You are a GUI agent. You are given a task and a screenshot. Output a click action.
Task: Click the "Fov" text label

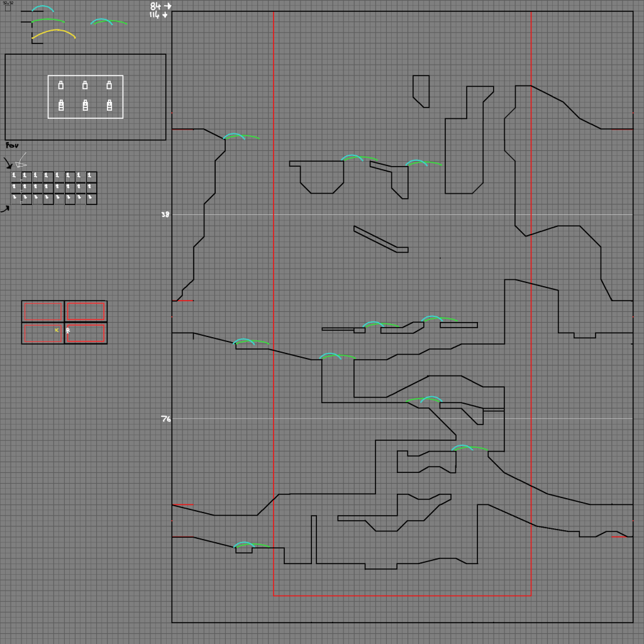pos(12,145)
